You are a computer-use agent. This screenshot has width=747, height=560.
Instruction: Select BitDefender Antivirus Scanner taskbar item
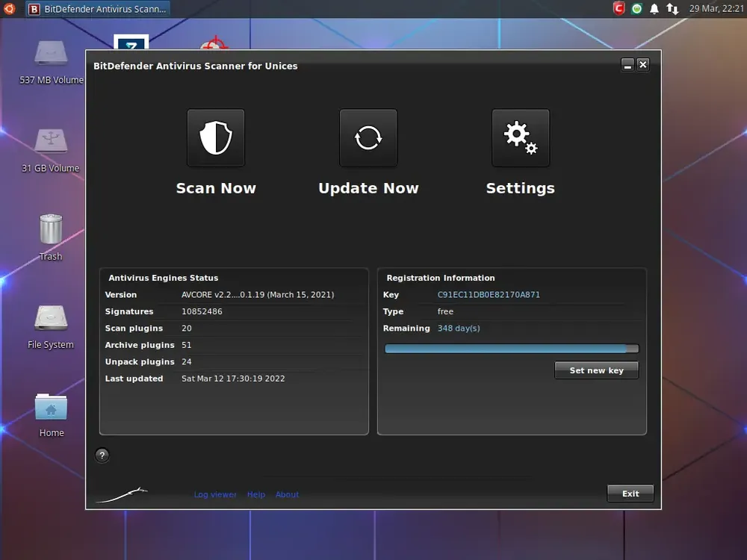pyautogui.click(x=98, y=9)
